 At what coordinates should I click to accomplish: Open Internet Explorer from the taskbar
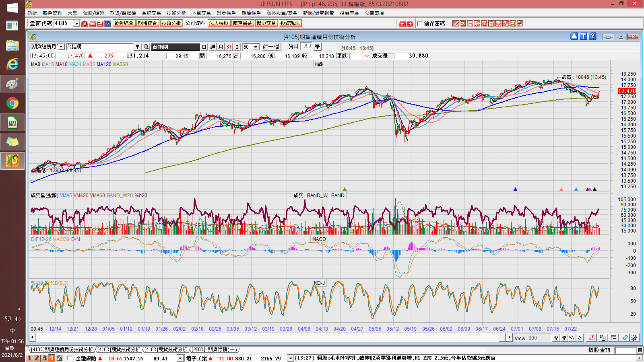click(12, 64)
